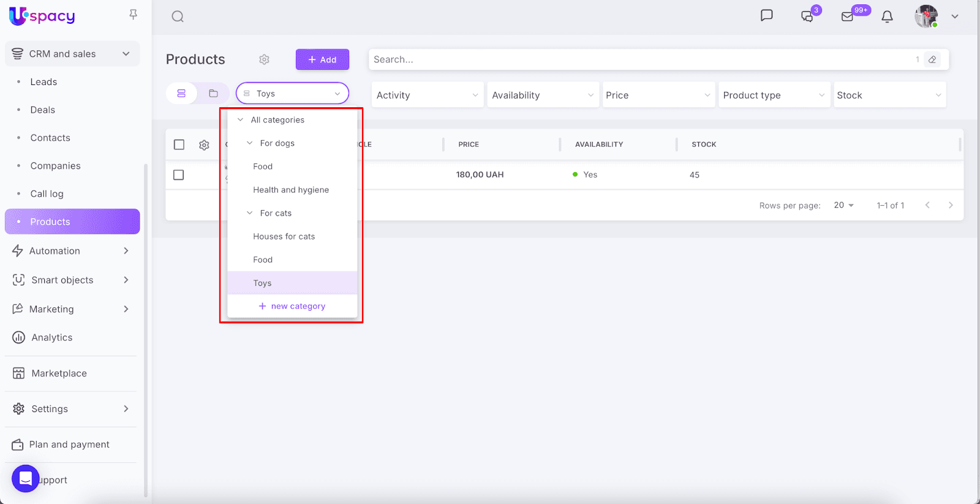Open Leads in the sidebar

43,82
